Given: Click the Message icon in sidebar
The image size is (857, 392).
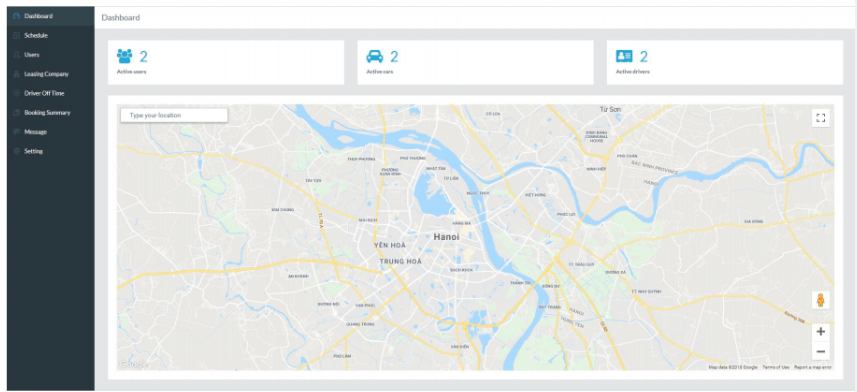Looking at the screenshot, I should coord(16,132).
